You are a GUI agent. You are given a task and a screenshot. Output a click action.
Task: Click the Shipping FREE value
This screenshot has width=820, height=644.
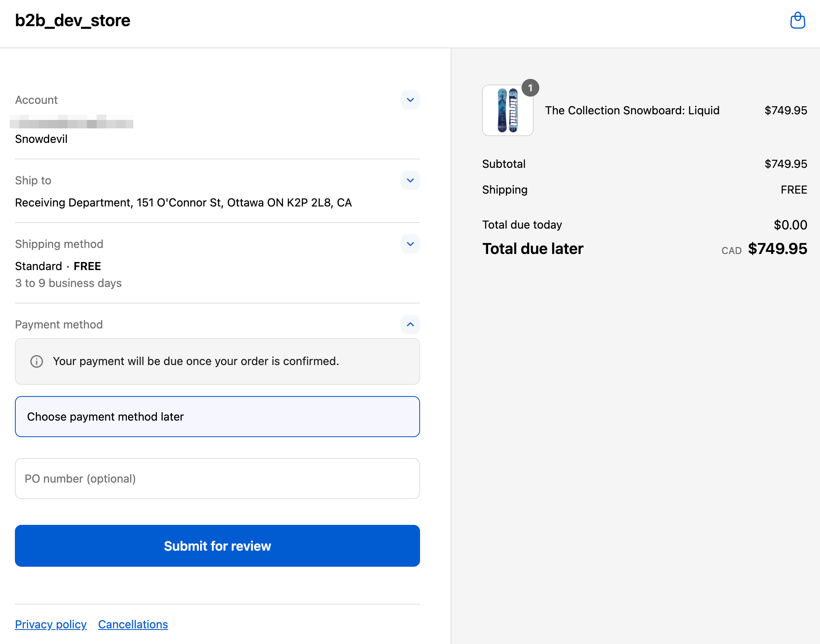[x=794, y=190]
